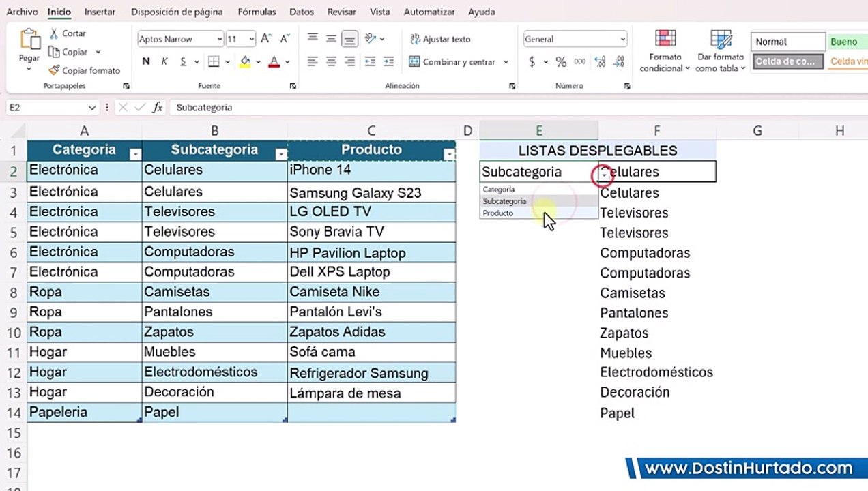Decrease font size with smaller A icon
Screen dimensions: 868x491
click(x=285, y=39)
